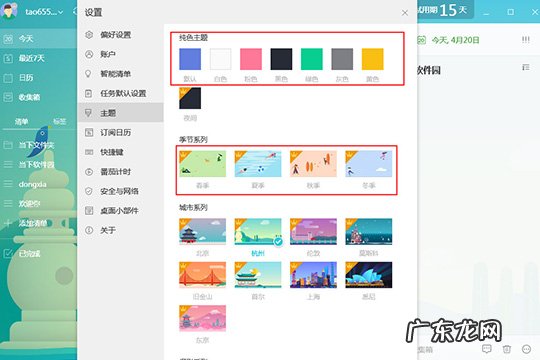
Task: Open the 欢迎你 list
Action: pyautogui.click(x=39, y=204)
